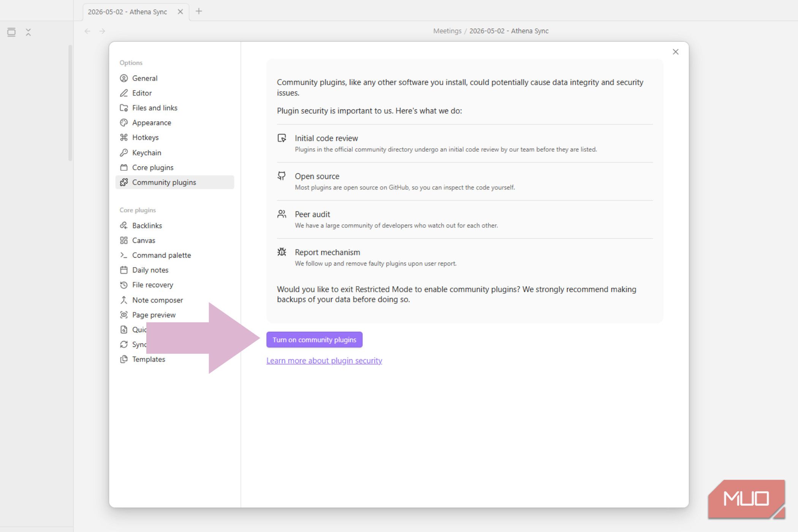
Task: Collapse all with the chevrons icon
Action: [x=28, y=32]
